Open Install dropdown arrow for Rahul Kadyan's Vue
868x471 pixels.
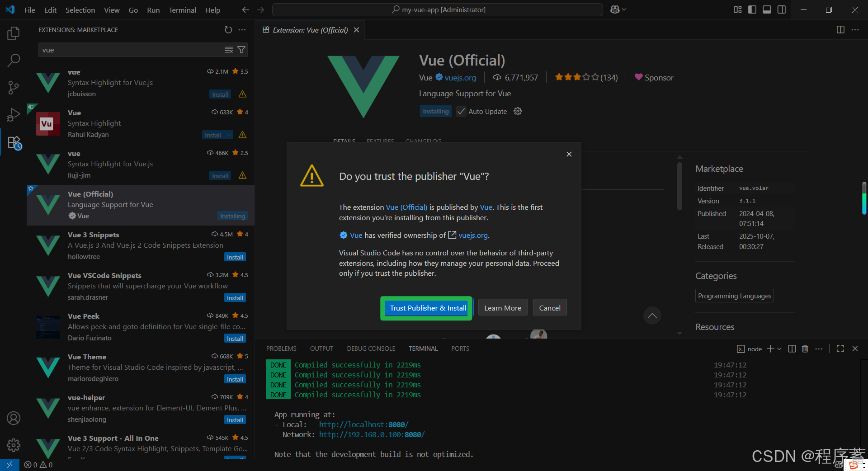click(229, 135)
